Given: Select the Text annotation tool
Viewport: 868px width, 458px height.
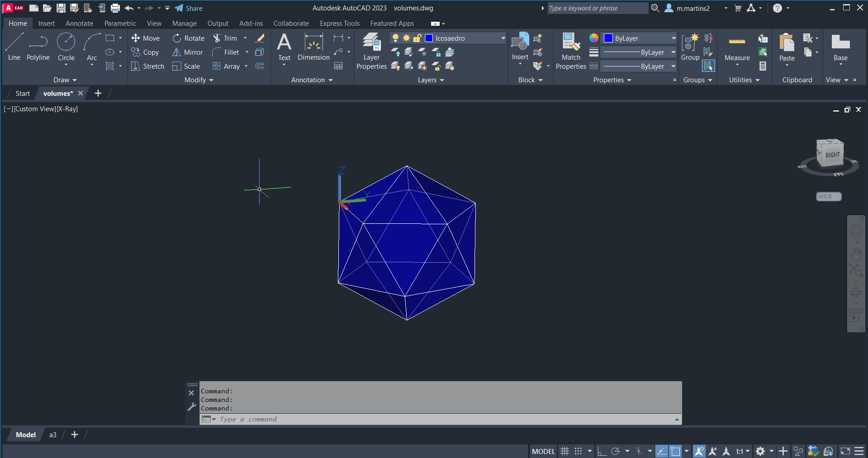Looking at the screenshot, I should click(284, 47).
